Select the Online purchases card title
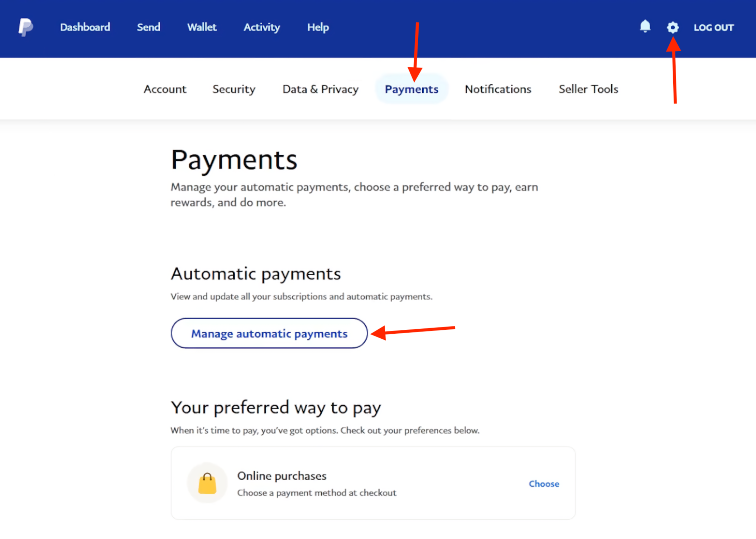 click(282, 476)
